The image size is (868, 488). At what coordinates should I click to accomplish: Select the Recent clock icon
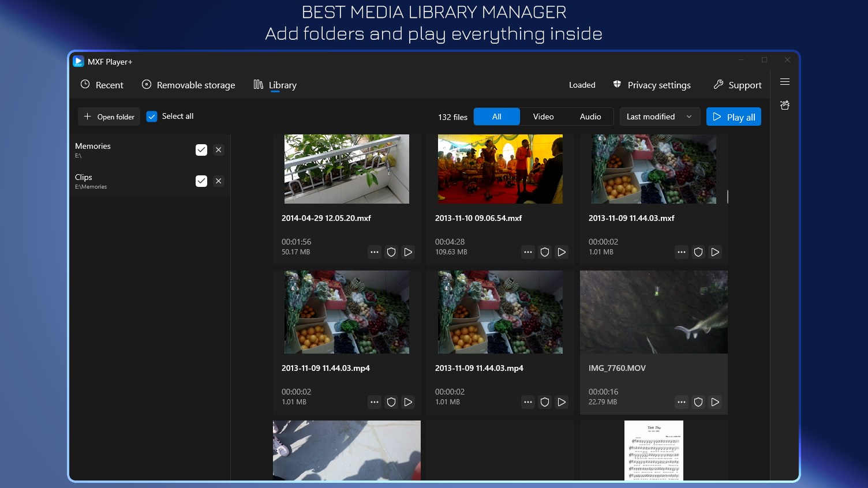pyautogui.click(x=85, y=84)
